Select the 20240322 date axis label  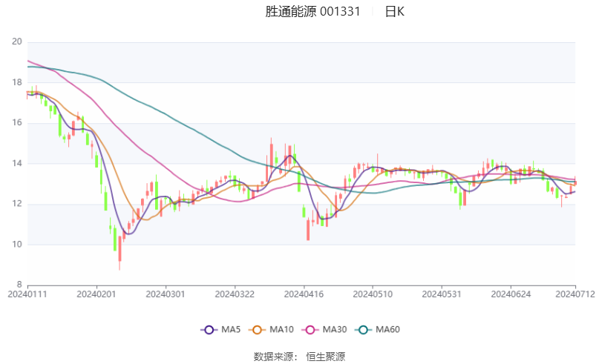235,294
